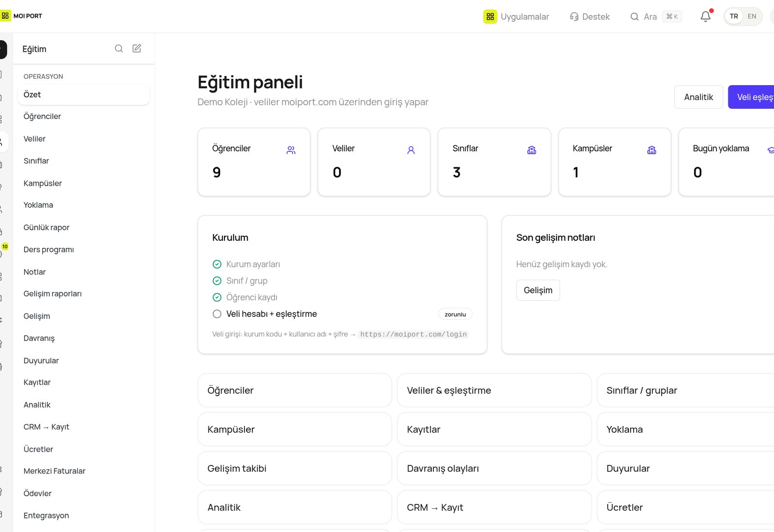Open the Gelişim takibi tile
Image resolution: width=774 pixels, height=532 pixels.
click(x=295, y=468)
